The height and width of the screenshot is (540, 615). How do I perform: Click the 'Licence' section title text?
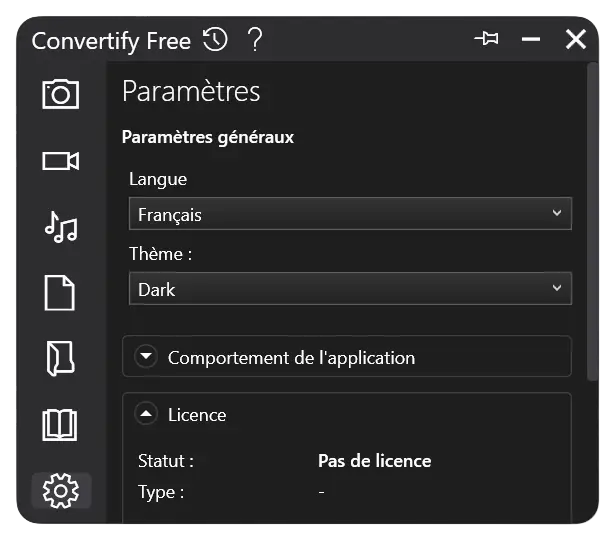click(197, 415)
